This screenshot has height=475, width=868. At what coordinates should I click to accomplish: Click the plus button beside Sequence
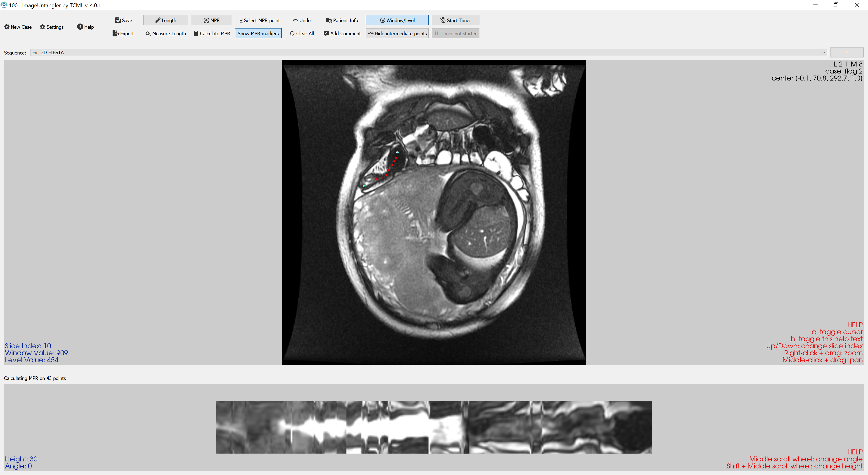(x=847, y=53)
